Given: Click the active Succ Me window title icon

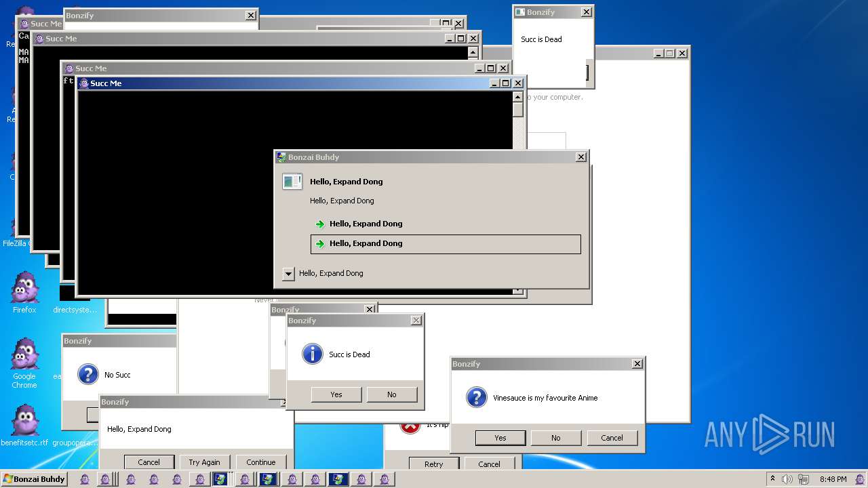Looking at the screenshot, I should tap(84, 83).
